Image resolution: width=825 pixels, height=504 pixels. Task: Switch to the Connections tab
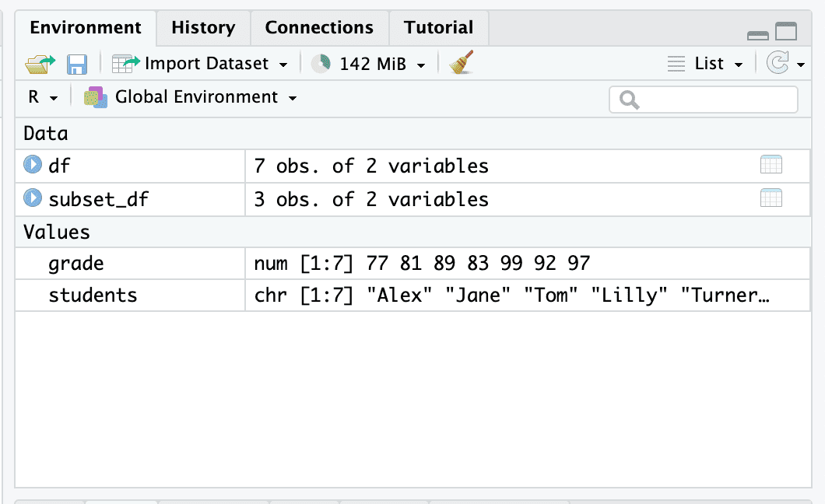[319, 28]
